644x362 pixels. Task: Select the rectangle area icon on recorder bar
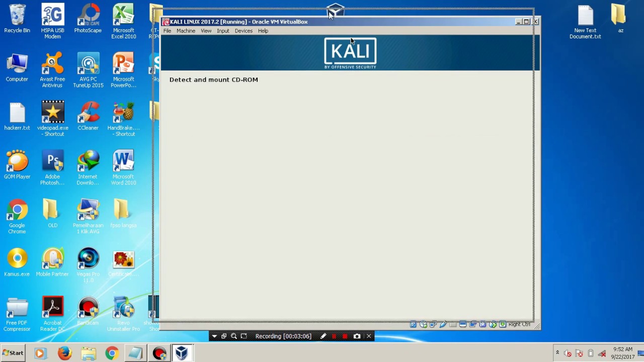point(244,336)
